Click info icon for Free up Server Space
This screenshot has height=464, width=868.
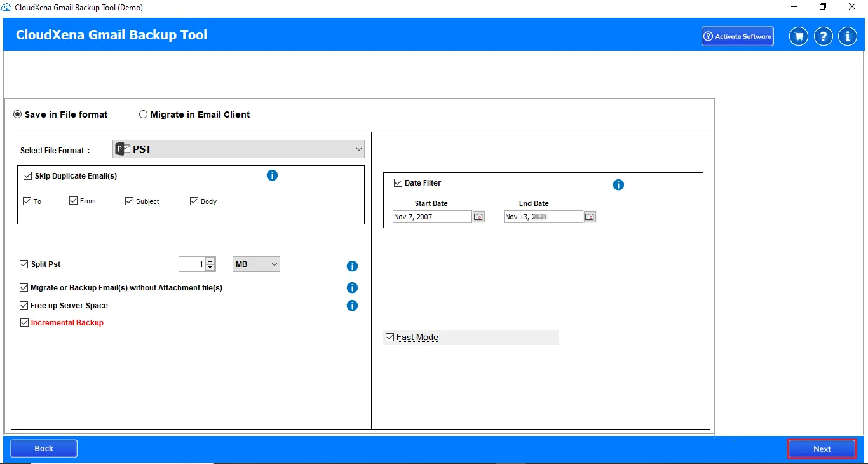coord(352,306)
